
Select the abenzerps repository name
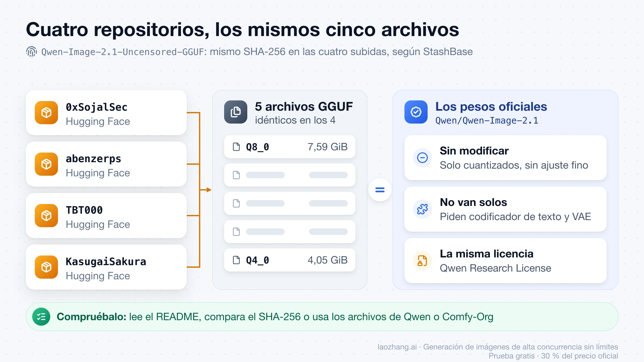click(x=93, y=159)
